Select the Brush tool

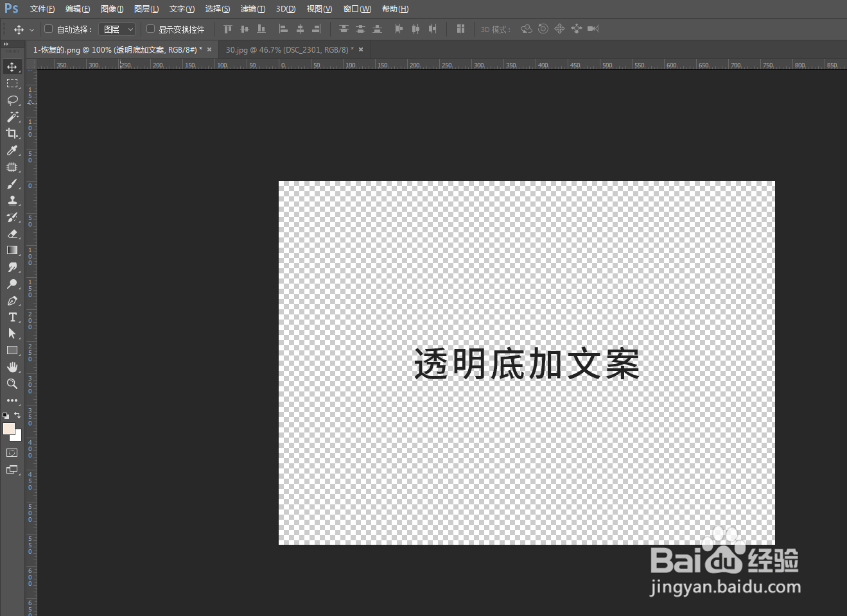(12, 184)
